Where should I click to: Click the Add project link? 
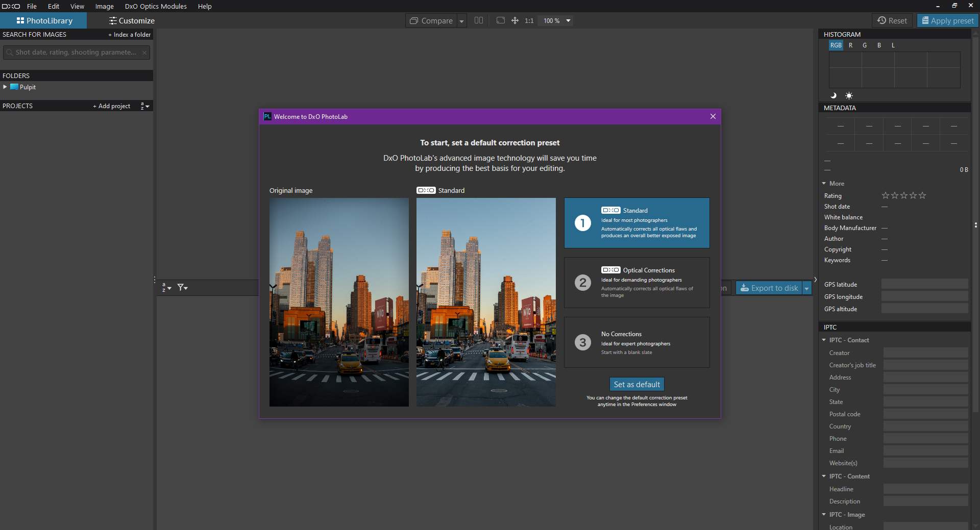[x=112, y=106]
